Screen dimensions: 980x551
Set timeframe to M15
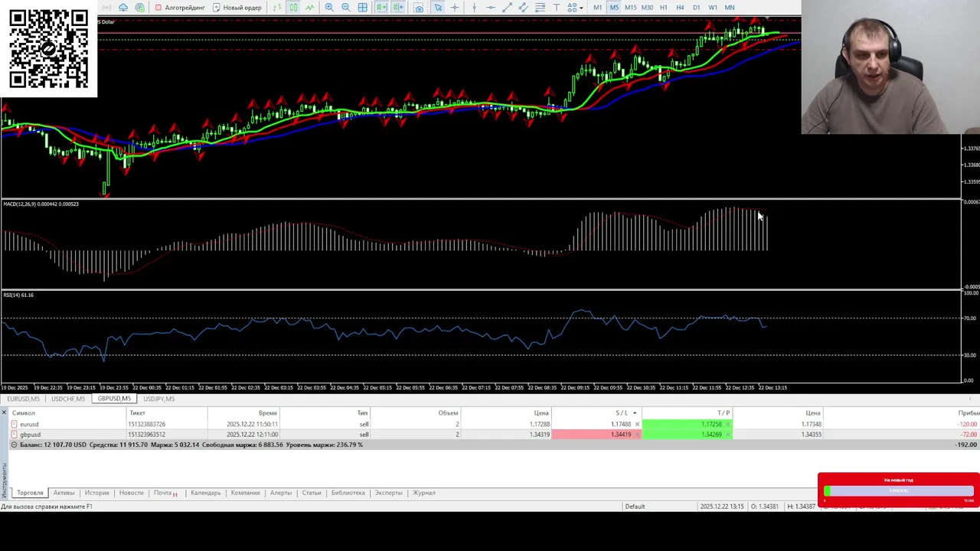click(x=630, y=7)
